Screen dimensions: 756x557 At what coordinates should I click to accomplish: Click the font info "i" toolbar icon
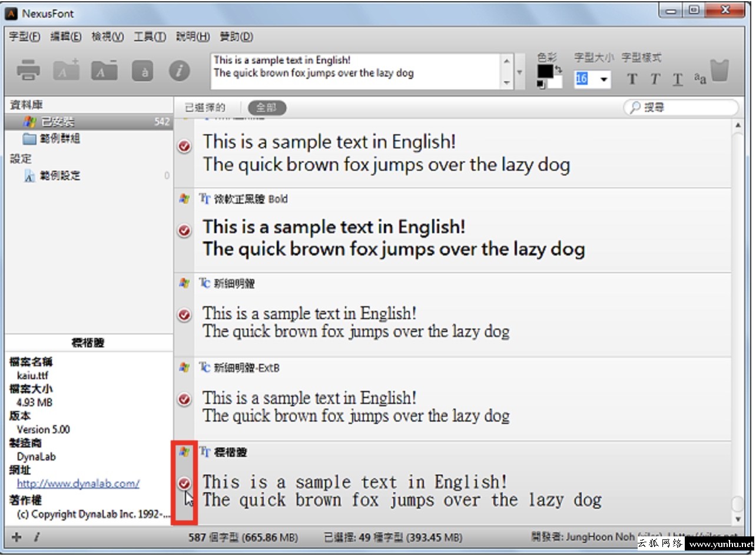[180, 71]
